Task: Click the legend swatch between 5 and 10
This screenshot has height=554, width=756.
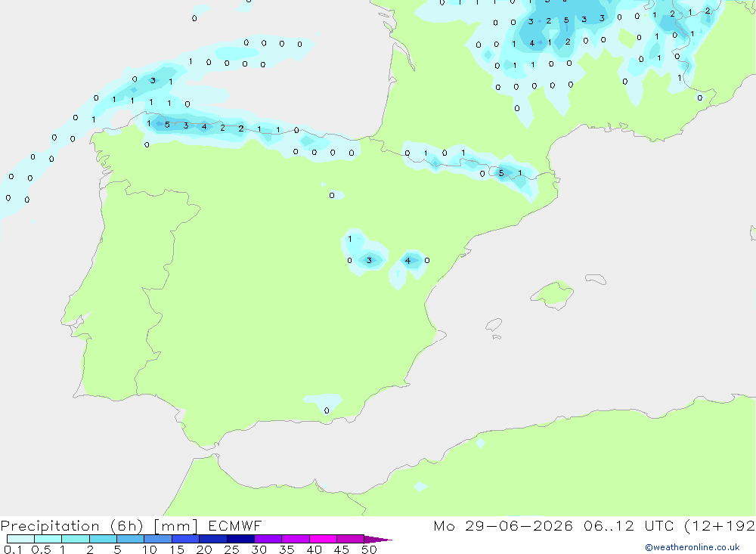Action: coord(130,539)
